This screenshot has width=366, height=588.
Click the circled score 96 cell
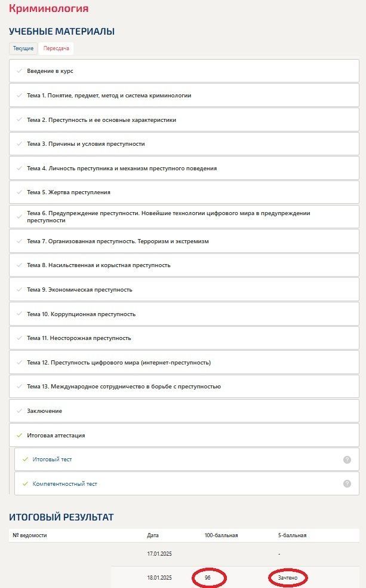point(208,578)
